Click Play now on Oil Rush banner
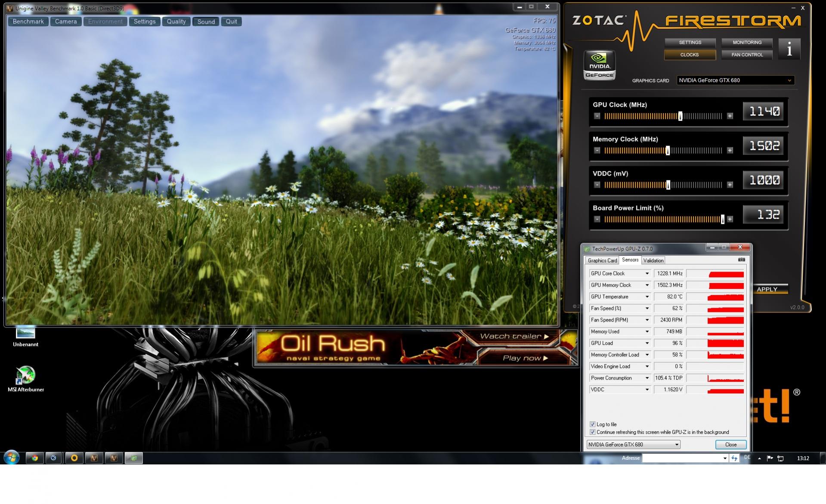The height and width of the screenshot is (504, 826). 525,358
